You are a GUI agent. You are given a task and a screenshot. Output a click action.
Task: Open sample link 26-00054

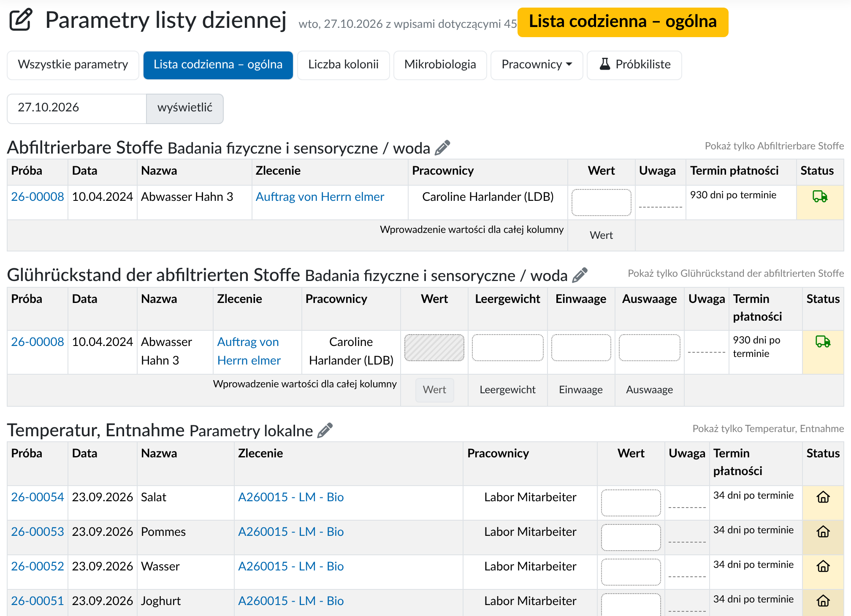(x=38, y=497)
